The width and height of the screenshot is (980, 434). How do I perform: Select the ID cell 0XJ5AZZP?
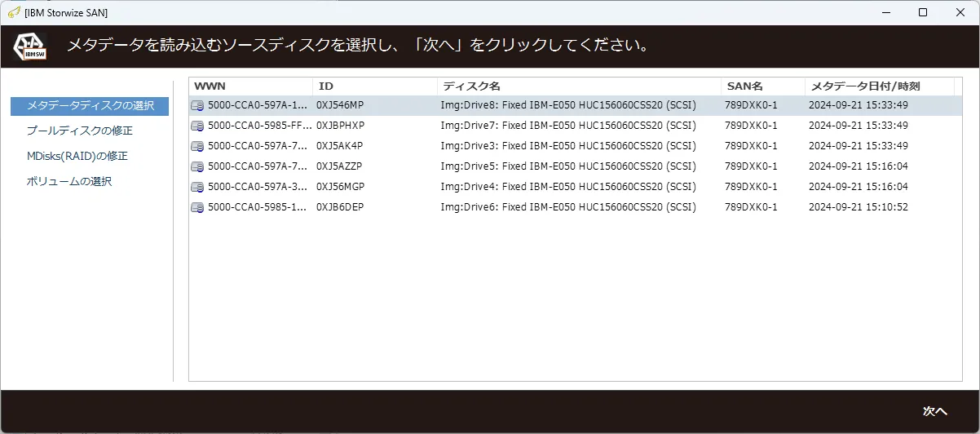pos(339,166)
